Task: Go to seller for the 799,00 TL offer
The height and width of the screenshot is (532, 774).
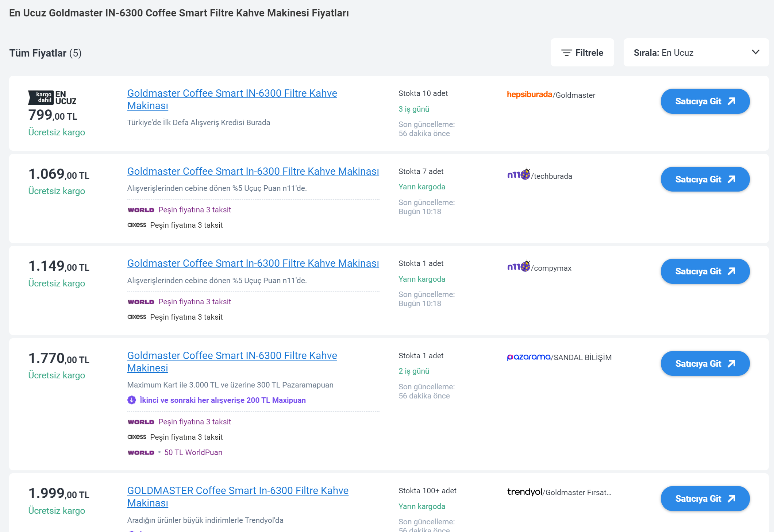Action: point(705,101)
